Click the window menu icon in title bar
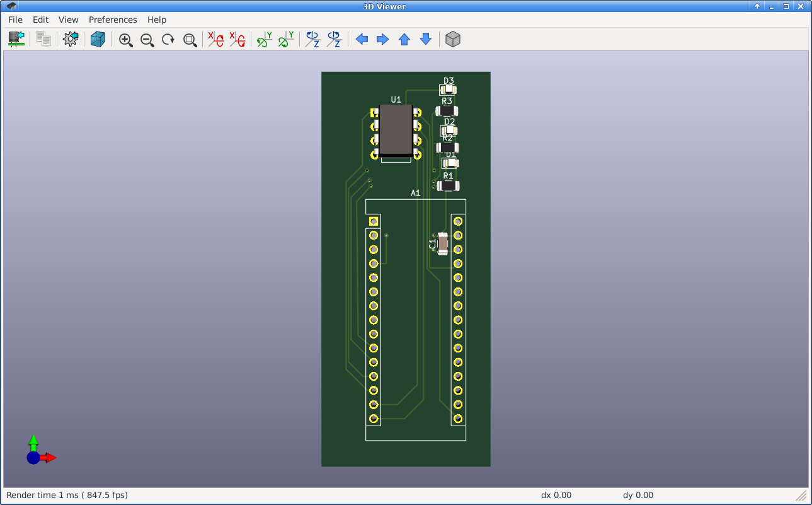The image size is (812, 505). 11,6
